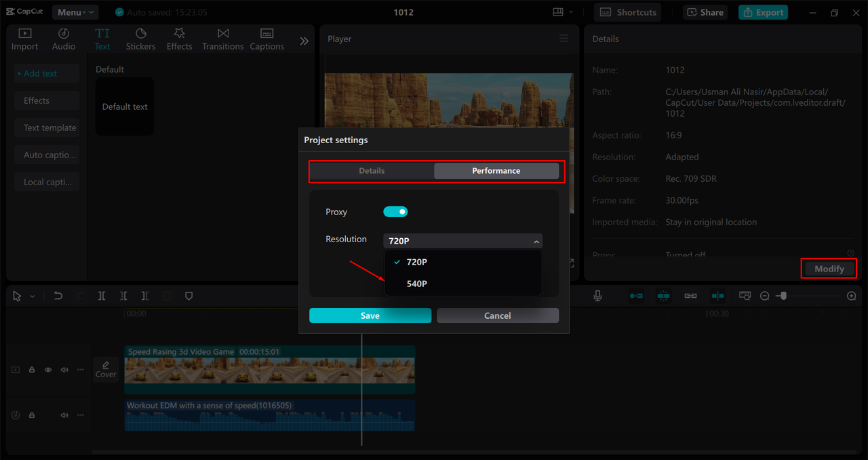868x460 pixels.
Task: Save the project settings
Action: tap(370, 315)
